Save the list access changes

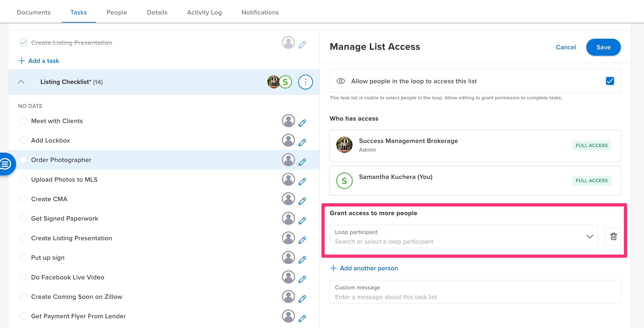603,47
